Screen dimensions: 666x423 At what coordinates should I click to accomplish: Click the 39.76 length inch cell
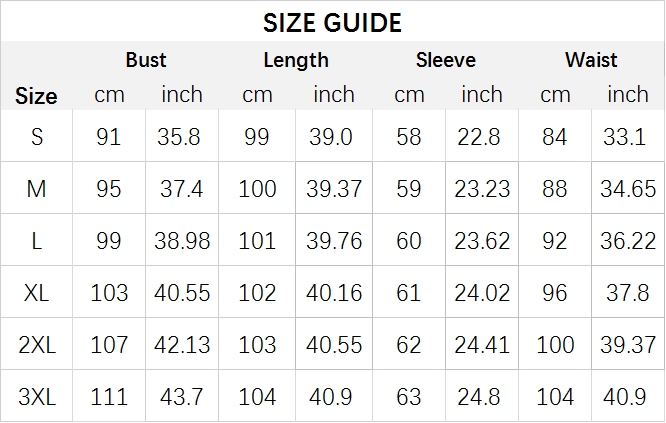tap(334, 241)
